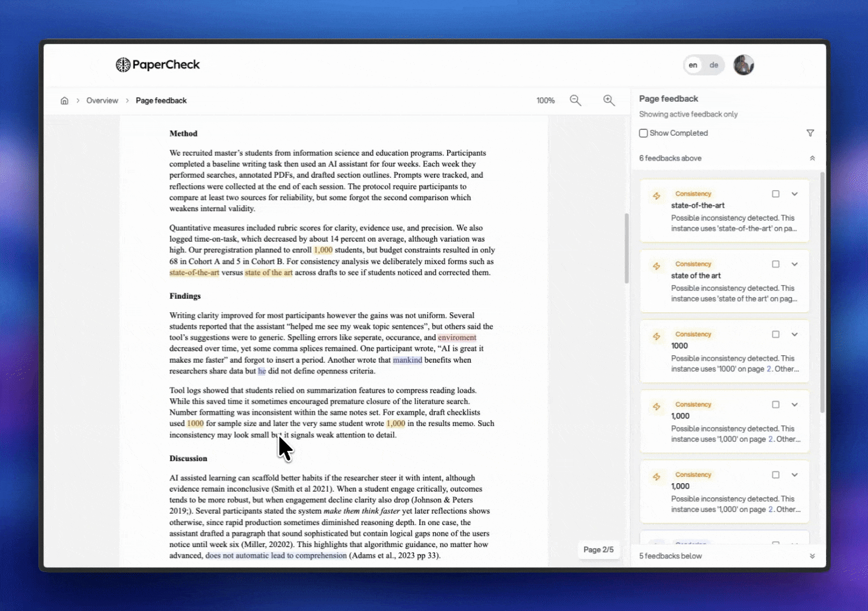Jump down using the double chevron beside '5 feedbacks below'
This screenshot has width=868, height=611.
[x=813, y=556]
